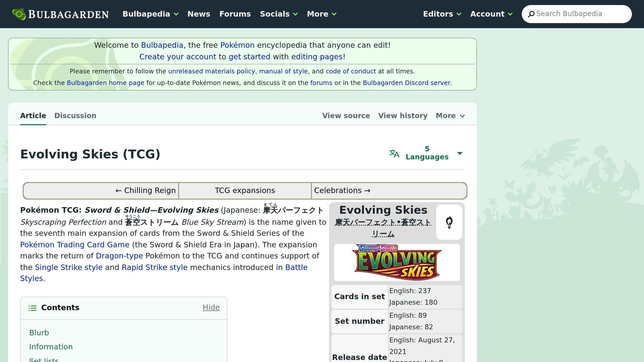
Task: Open the Account dropdown
Action: pos(491,14)
